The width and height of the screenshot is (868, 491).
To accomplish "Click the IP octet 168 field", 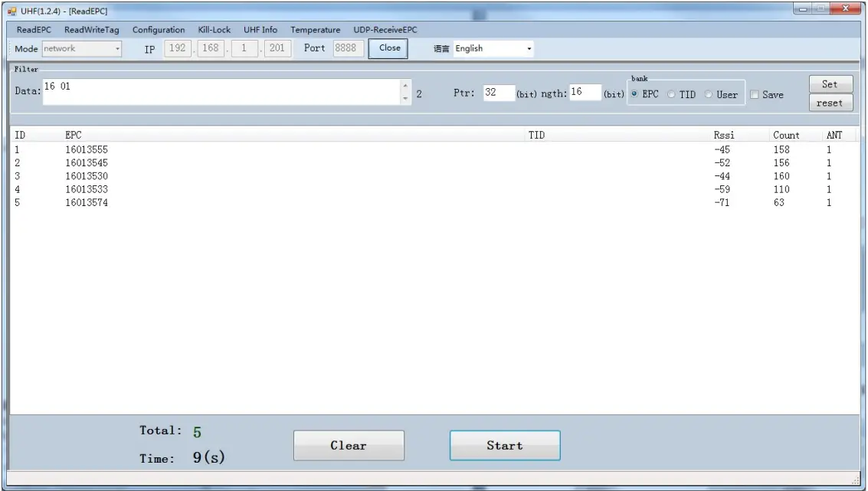I will click(211, 48).
